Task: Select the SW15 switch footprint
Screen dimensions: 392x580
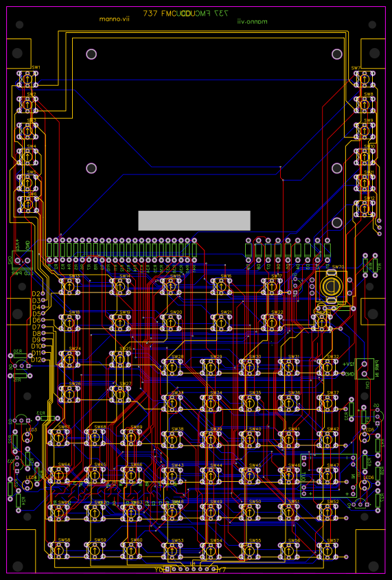Action: 171,286
